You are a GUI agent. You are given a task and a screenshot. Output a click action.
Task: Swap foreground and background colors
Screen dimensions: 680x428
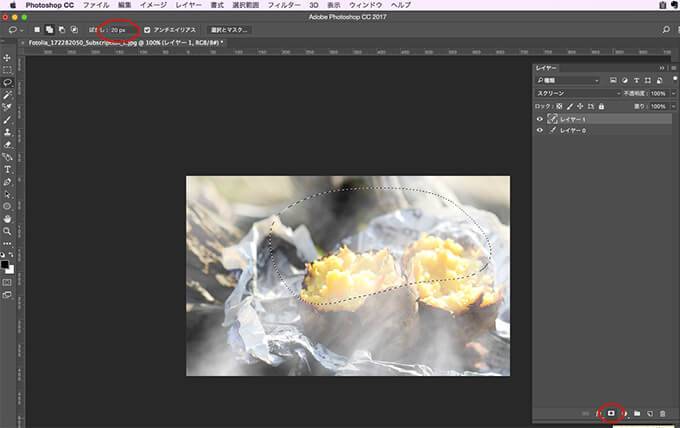11,255
